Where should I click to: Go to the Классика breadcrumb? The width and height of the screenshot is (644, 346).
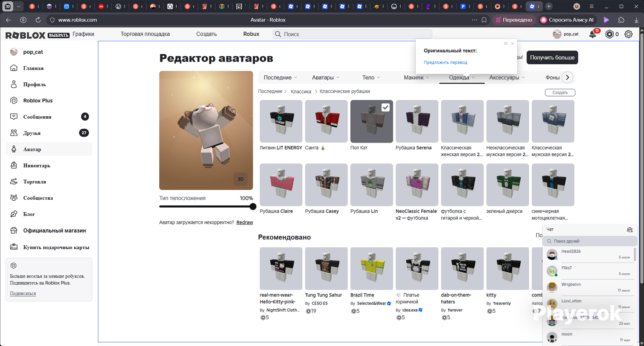pos(301,92)
